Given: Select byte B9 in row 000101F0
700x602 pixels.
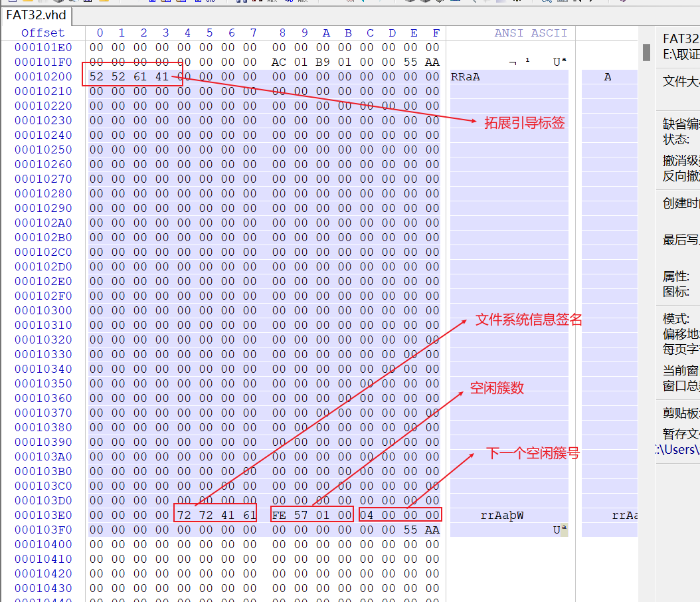Looking at the screenshot, I should point(323,62).
